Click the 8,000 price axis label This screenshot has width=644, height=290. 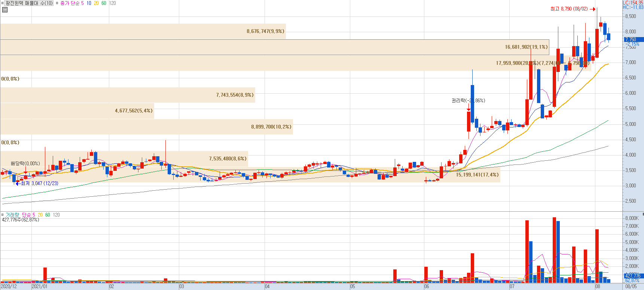tap(631, 31)
